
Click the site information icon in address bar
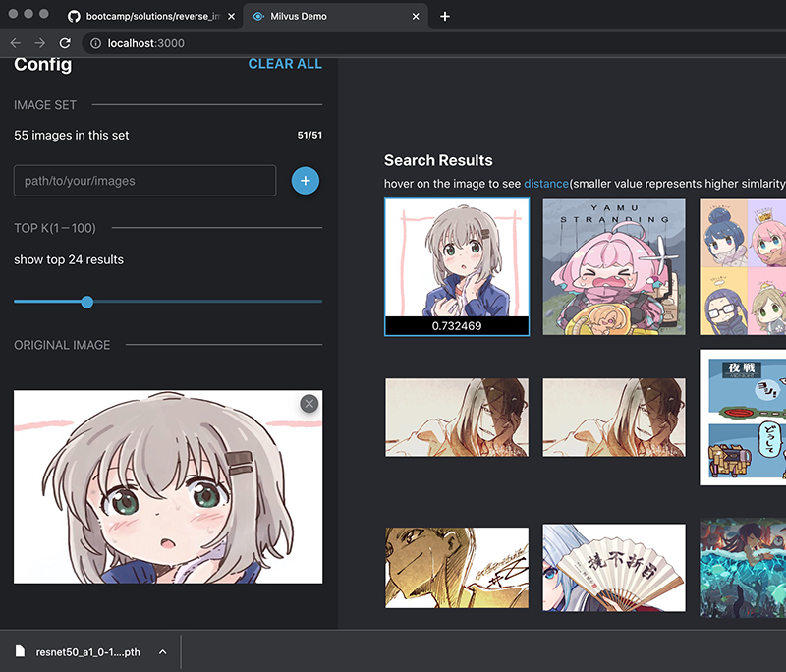click(x=94, y=43)
